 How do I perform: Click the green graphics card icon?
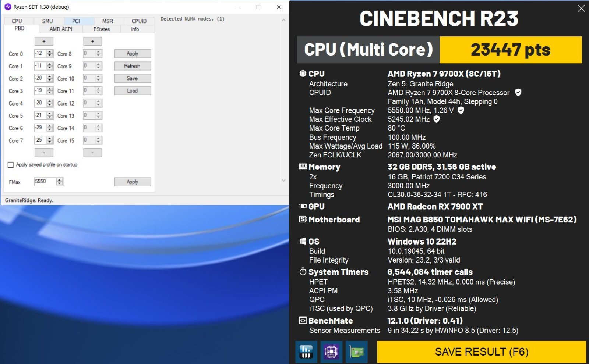click(356, 352)
